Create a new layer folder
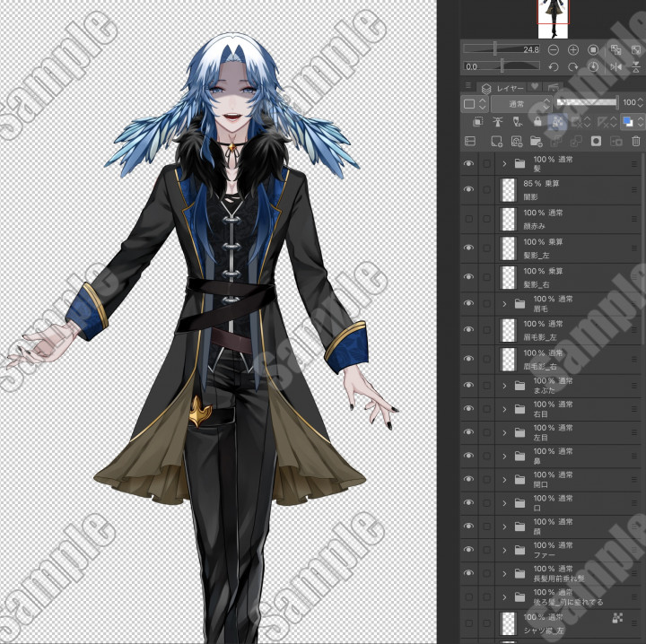646x644 pixels. click(x=537, y=142)
